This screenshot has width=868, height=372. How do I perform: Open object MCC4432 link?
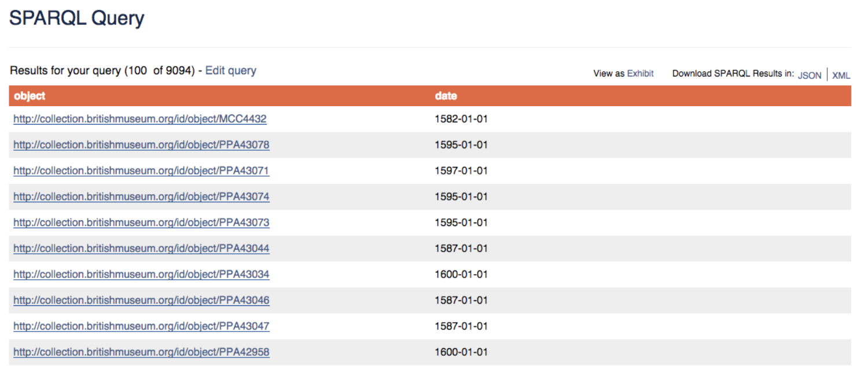point(139,119)
